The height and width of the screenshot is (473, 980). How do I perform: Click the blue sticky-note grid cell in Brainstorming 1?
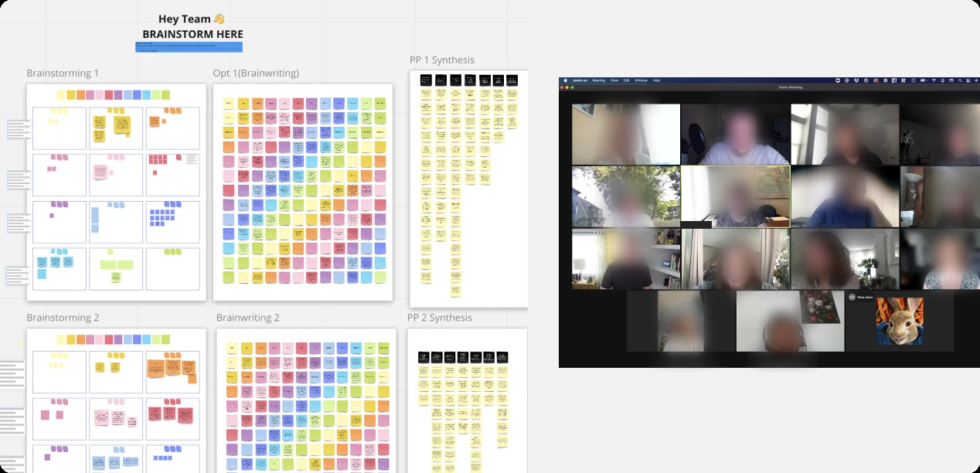click(172, 222)
